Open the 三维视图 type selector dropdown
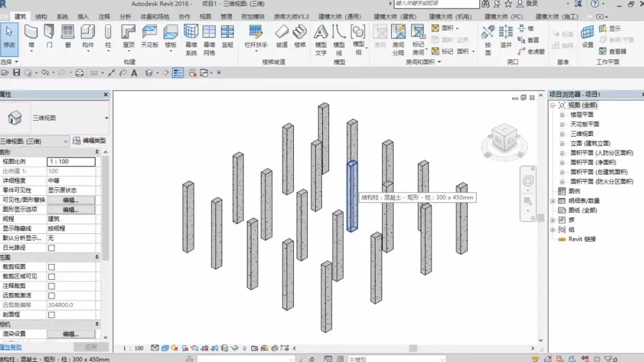644x362 pixels. point(106,118)
